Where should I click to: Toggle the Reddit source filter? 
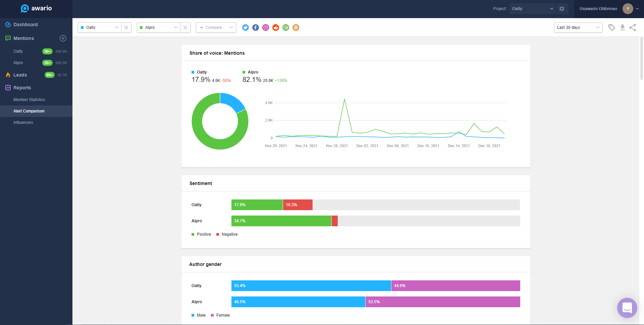pyautogui.click(x=276, y=28)
